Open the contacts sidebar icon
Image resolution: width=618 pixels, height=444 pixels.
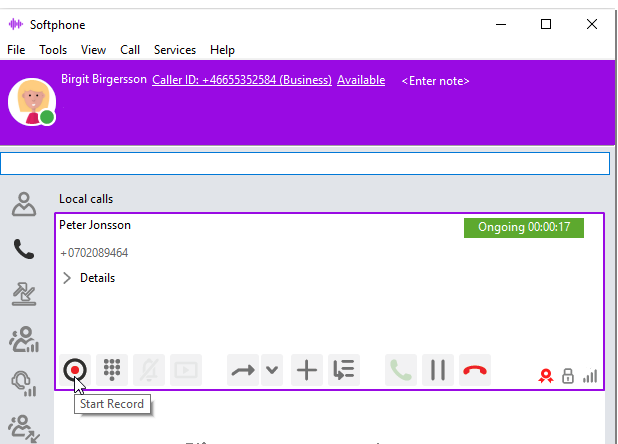tap(24, 204)
